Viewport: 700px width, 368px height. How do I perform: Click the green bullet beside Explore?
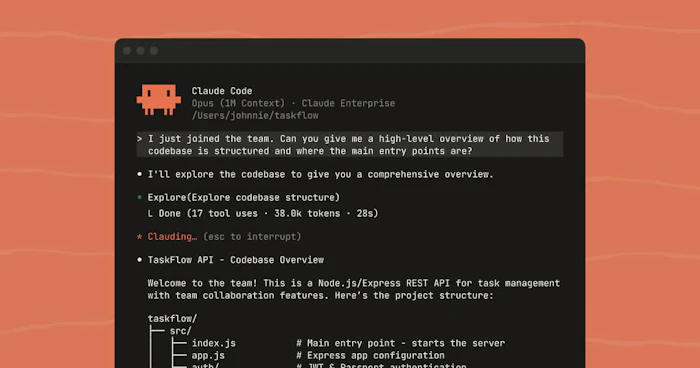pos(139,197)
